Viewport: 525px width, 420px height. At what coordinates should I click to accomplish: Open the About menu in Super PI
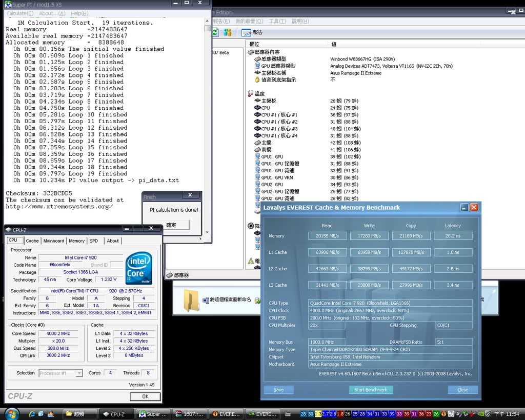(x=52, y=13)
